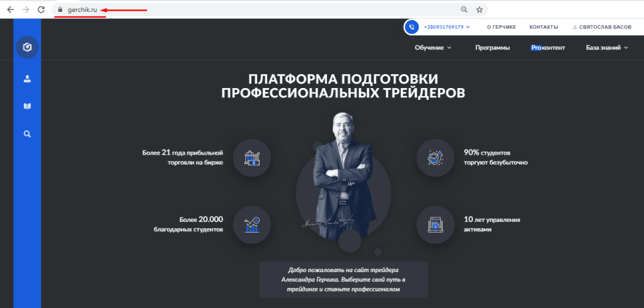Click the gerchik.ru address bar
Screen dimensions: 644x308
tap(270, 10)
